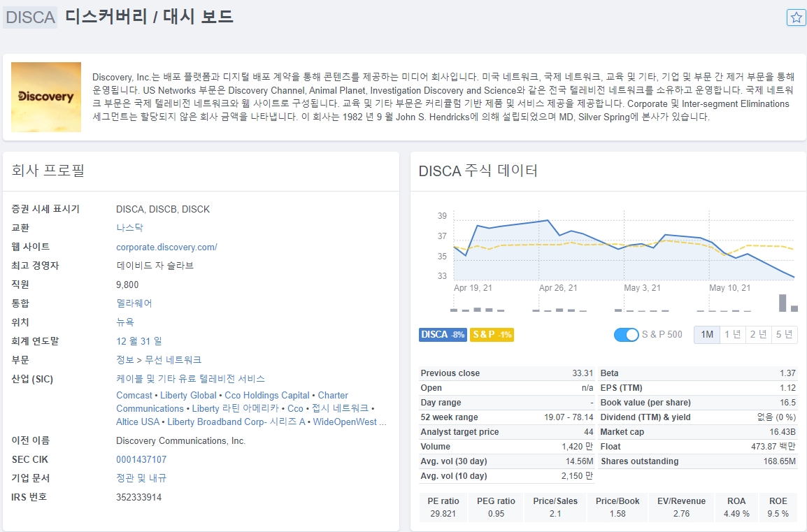This screenshot has height=532, width=807.
Task: Open the 뉴욕 location link
Action: (x=125, y=322)
